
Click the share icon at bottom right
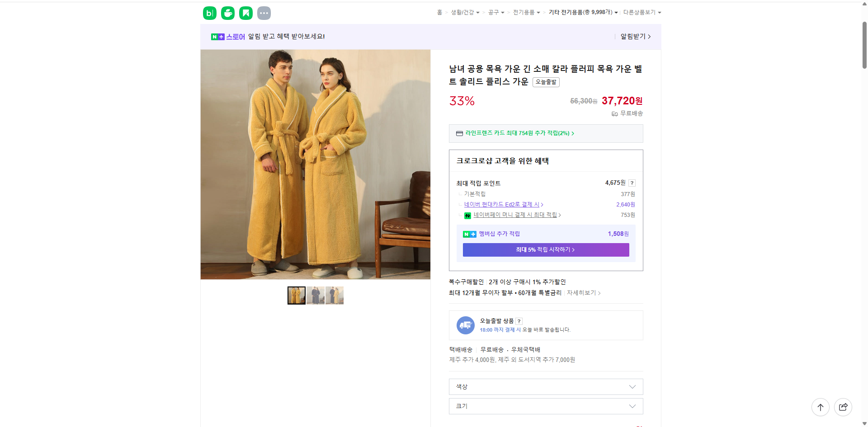coord(844,407)
